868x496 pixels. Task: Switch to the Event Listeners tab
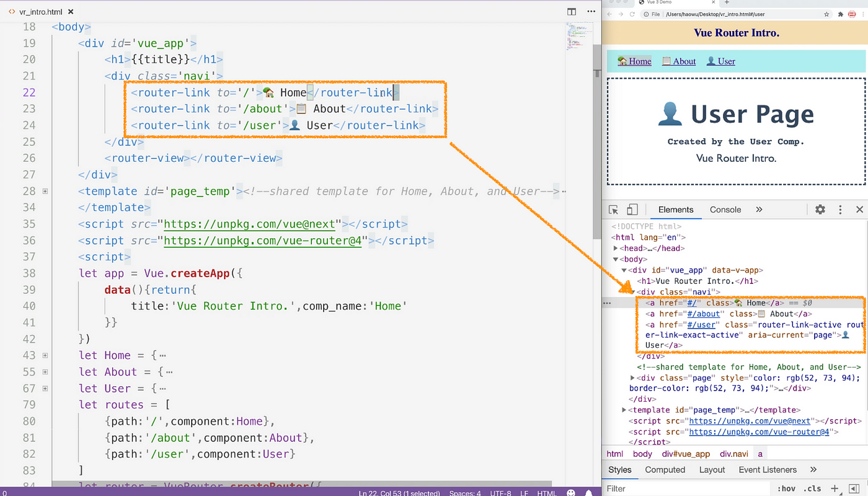click(x=768, y=469)
